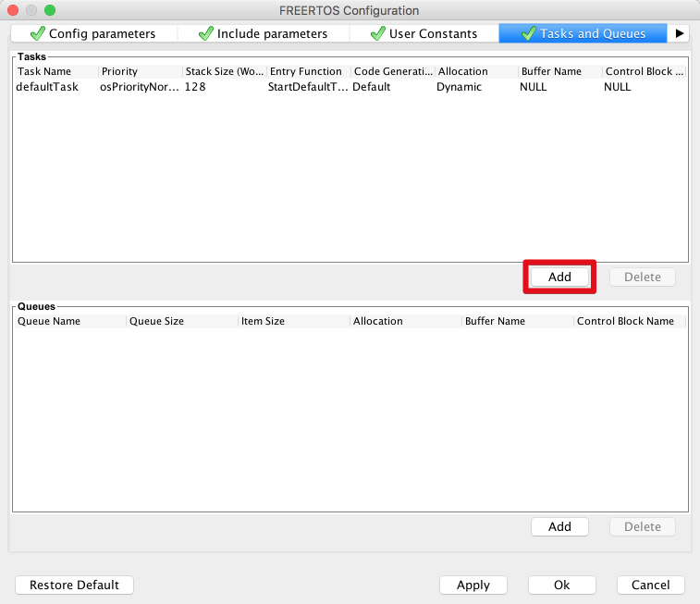
Task: Zoom the window with green button
Action: [x=50, y=10]
